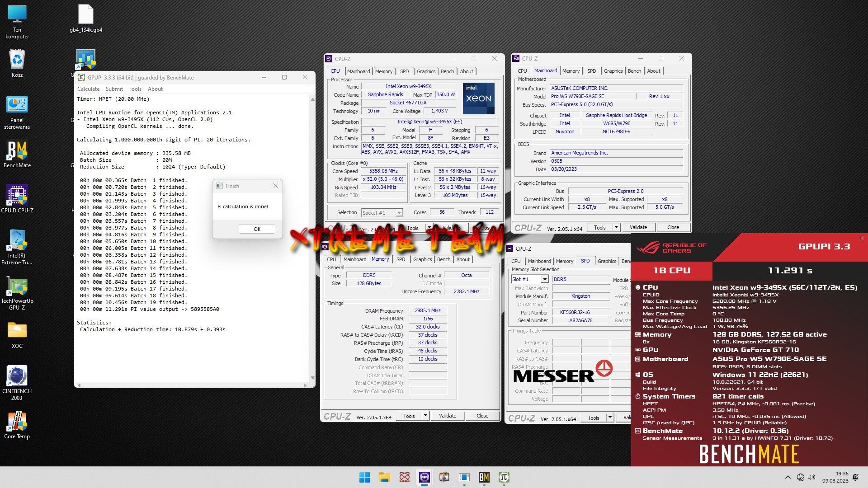Click the Windows Start button
868x488 pixels.
pos(364,477)
